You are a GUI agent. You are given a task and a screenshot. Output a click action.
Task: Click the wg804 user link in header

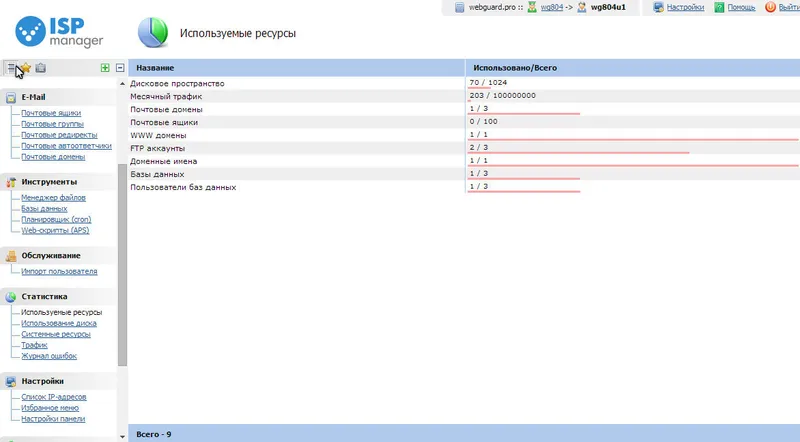552,7
